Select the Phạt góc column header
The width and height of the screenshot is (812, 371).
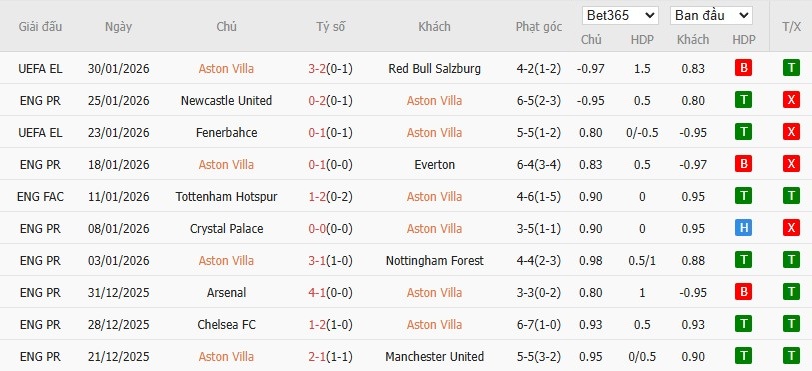539,26
